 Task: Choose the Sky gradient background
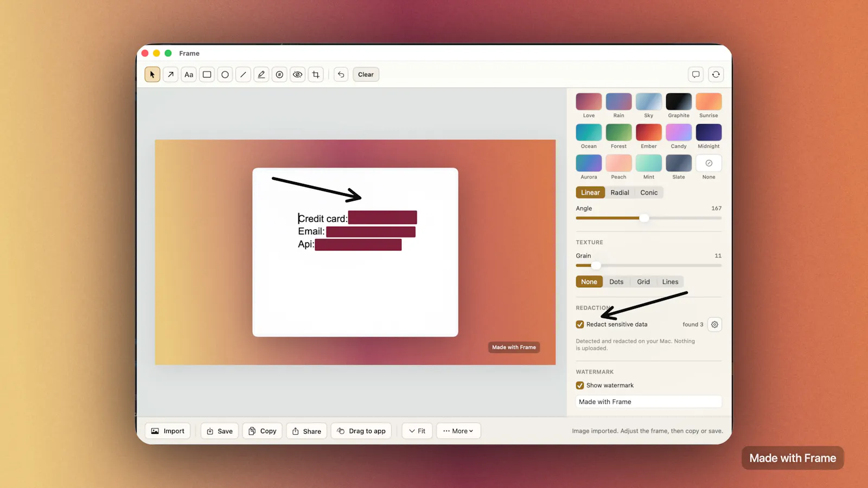pos(649,101)
